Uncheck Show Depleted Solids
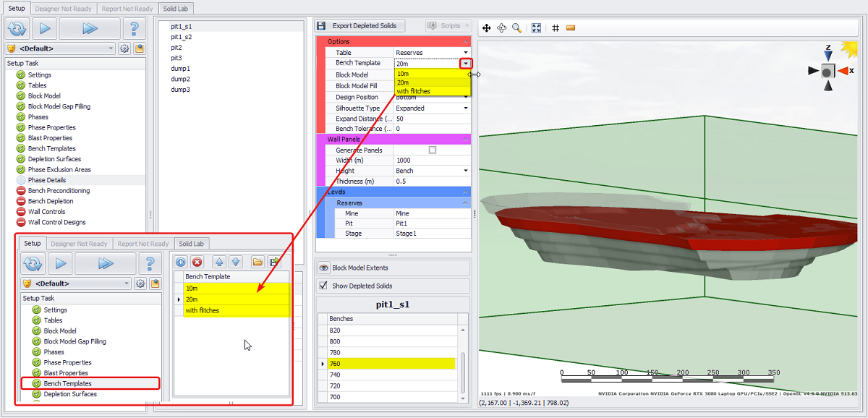This screenshot has height=418, width=868. pyautogui.click(x=323, y=286)
